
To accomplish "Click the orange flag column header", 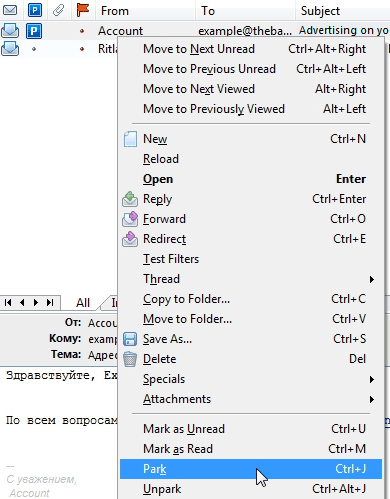I will tap(82, 10).
